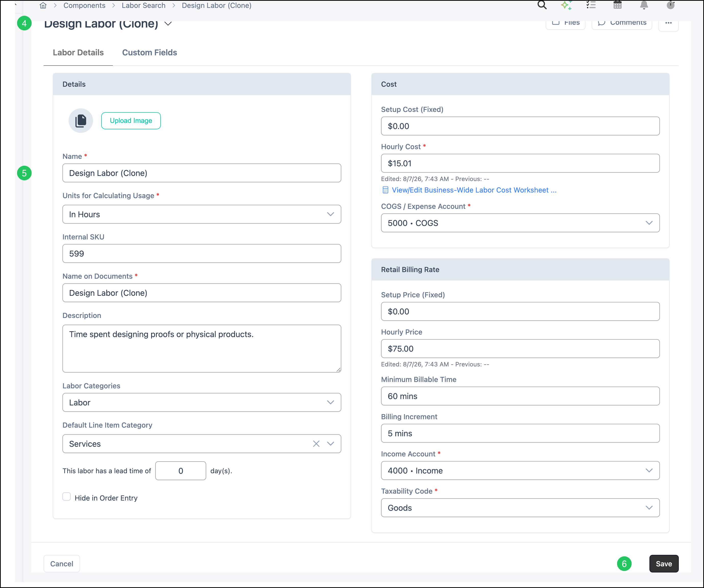
Task: Switch to the Labor Details tab
Action: click(x=78, y=53)
